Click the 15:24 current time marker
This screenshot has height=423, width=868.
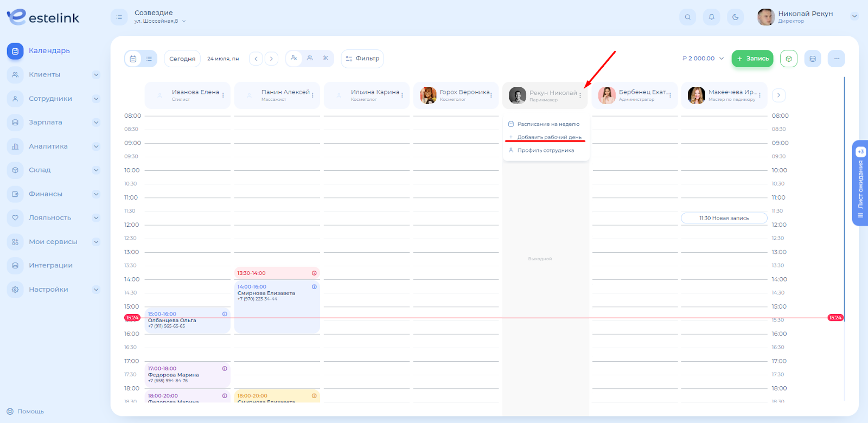pyautogui.click(x=132, y=318)
